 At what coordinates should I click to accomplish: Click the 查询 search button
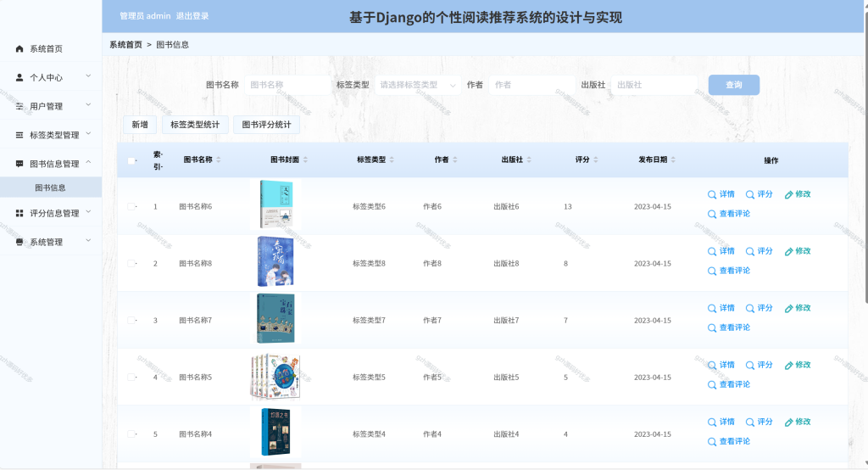click(x=734, y=85)
